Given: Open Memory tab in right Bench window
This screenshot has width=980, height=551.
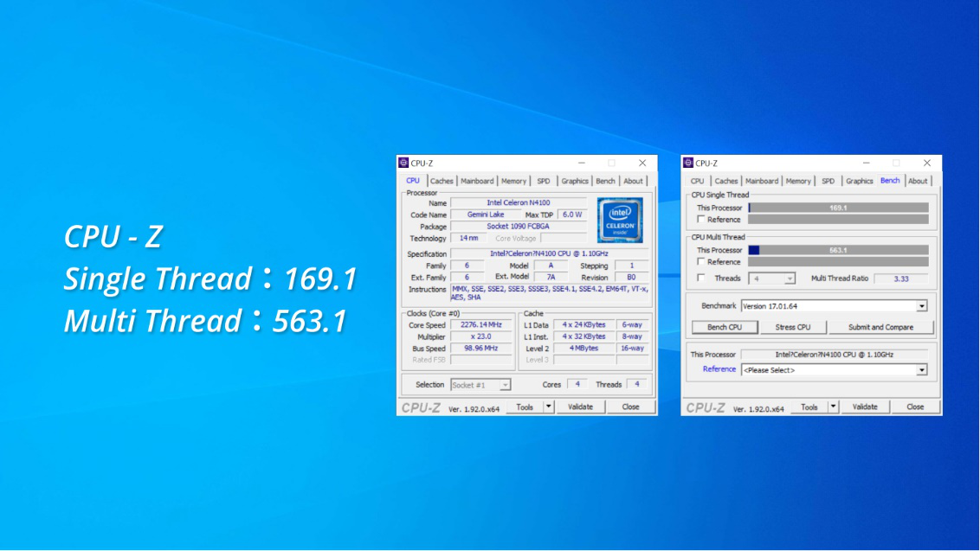Looking at the screenshot, I should click(798, 181).
